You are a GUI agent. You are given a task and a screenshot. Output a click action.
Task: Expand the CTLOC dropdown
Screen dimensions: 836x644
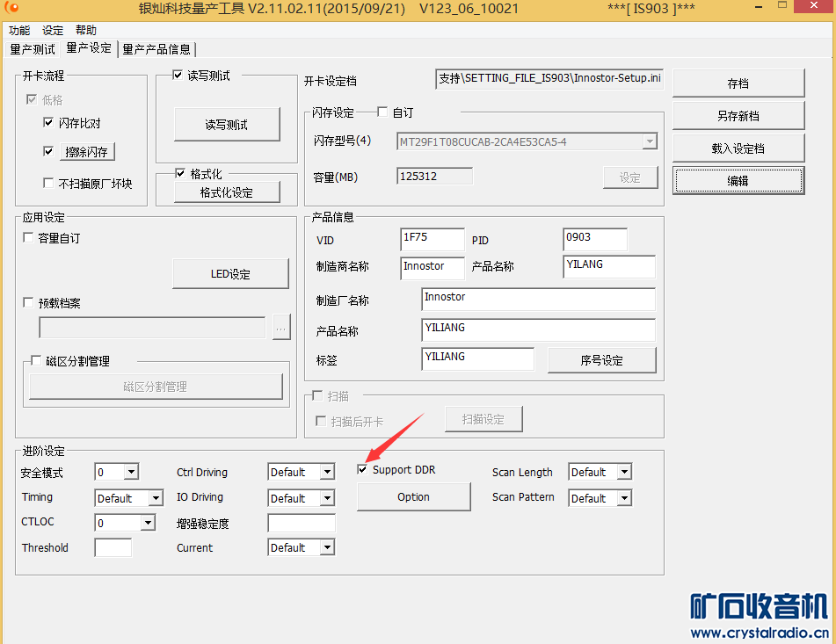click(x=149, y=523)
